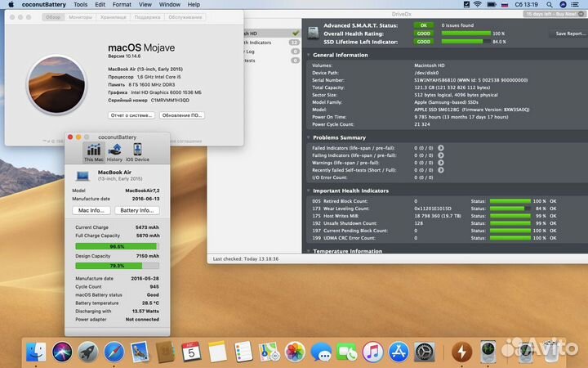Open Finder from the Dock
Screen dimensions: 588x368
tap(36, 352)
